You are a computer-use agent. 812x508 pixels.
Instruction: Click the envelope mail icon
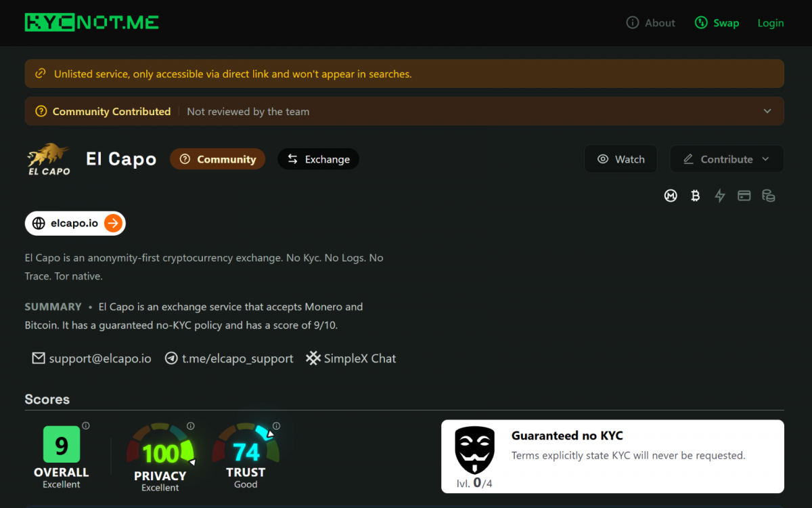pos(39,358)
